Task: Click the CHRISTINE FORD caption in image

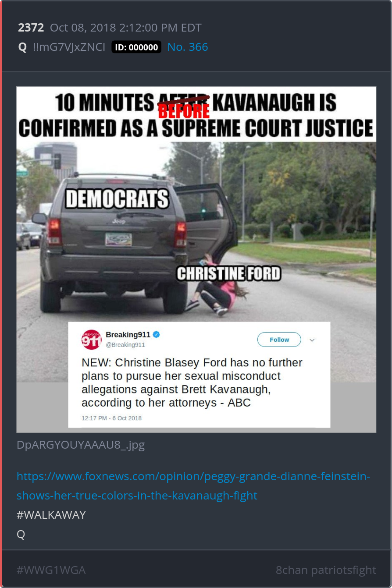Action: [228, 274]
